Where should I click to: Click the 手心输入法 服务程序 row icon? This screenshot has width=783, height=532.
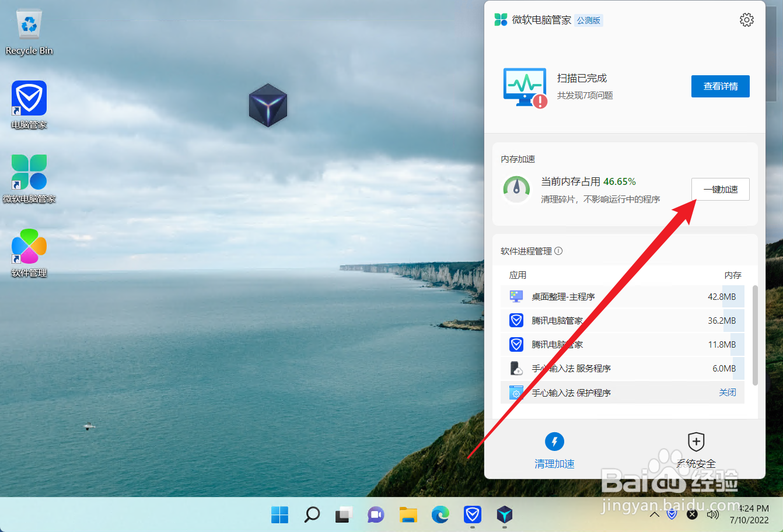click(x=516, y=368)
